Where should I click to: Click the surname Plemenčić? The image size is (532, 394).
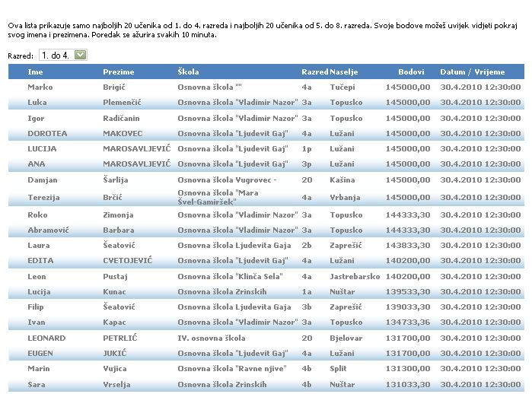click(x=122, y=103)
